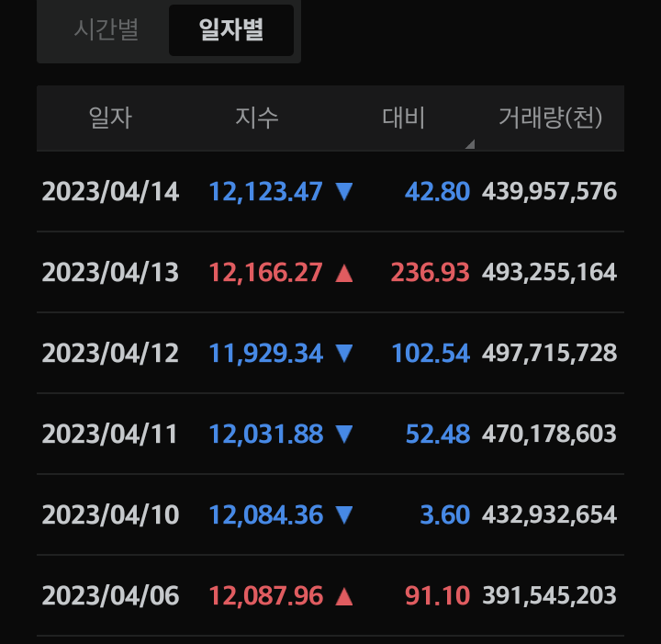Click the down arrow beside 12,123.47
This screenshot has height=644, width=661.
[x=344, y=191]
